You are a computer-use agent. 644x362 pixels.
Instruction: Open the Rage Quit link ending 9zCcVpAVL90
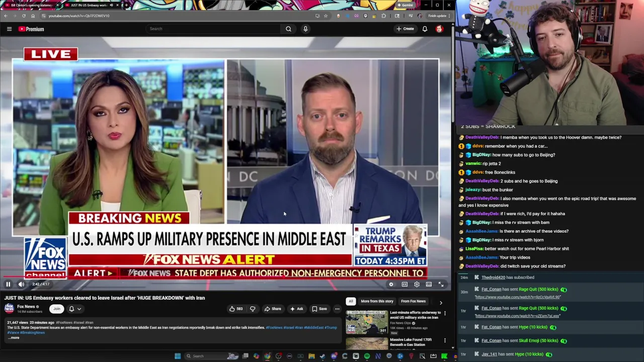coord(518,297)
